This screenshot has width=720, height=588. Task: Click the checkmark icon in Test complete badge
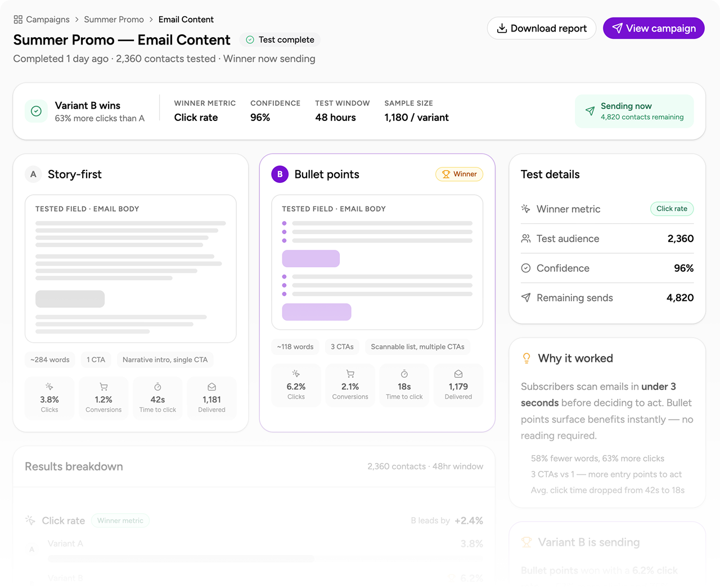click(249, 39)
